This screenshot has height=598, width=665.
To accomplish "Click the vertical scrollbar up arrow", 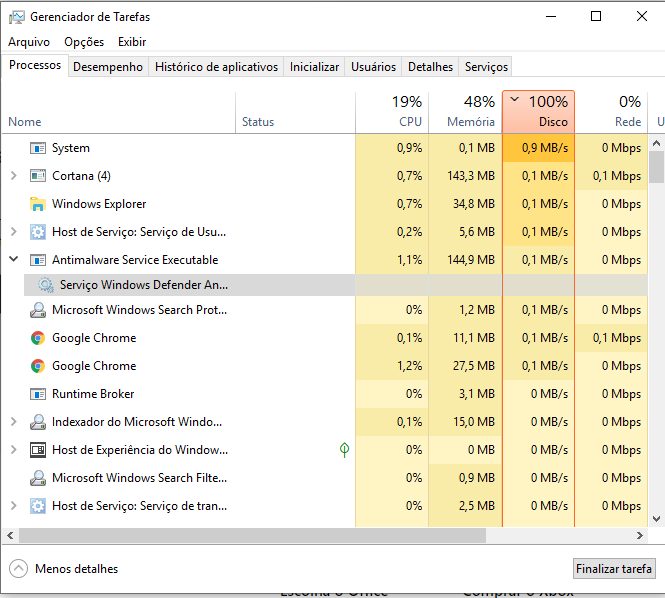I will pyautogui.click(x=657, y=143).
